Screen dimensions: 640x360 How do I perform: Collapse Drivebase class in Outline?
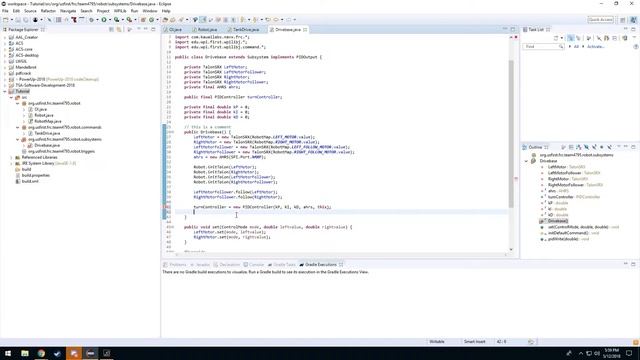coord(526,161)
